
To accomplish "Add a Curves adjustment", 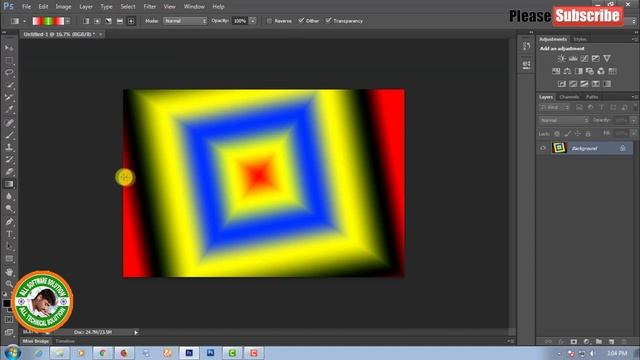I will coord(584,59).
